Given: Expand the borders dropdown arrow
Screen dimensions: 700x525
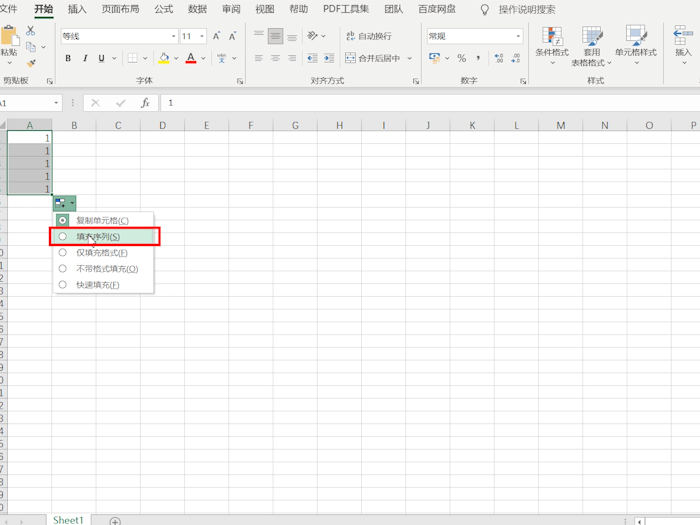Looking at the screenshot, I should coord(145,58).
